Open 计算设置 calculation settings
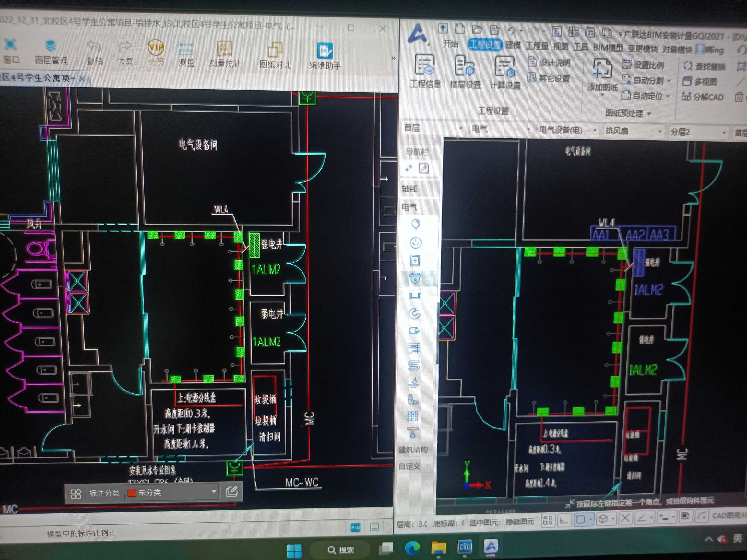This screenshot has height=560, width=747. click(x=505, y=73)
